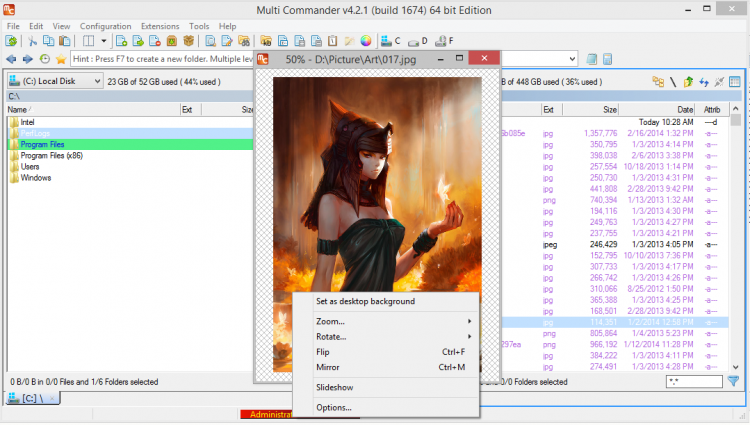
Task: Open Options... from context menu
Action: point(386,408)
